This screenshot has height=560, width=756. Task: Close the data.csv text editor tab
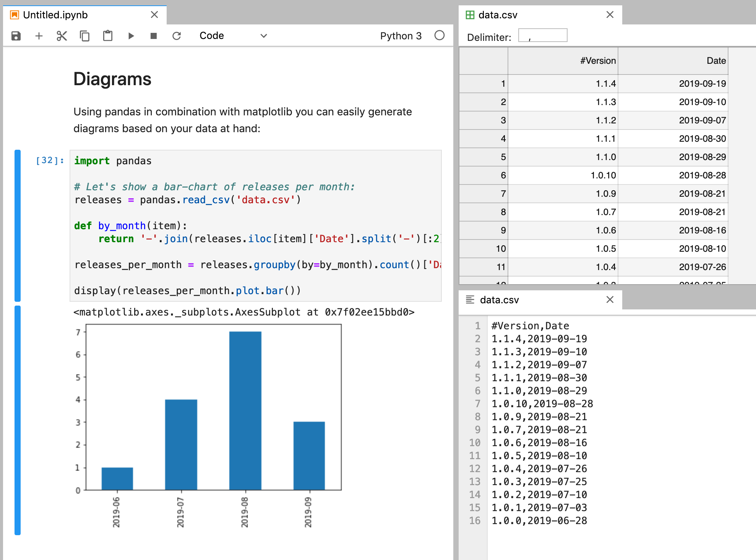[610, 299]
